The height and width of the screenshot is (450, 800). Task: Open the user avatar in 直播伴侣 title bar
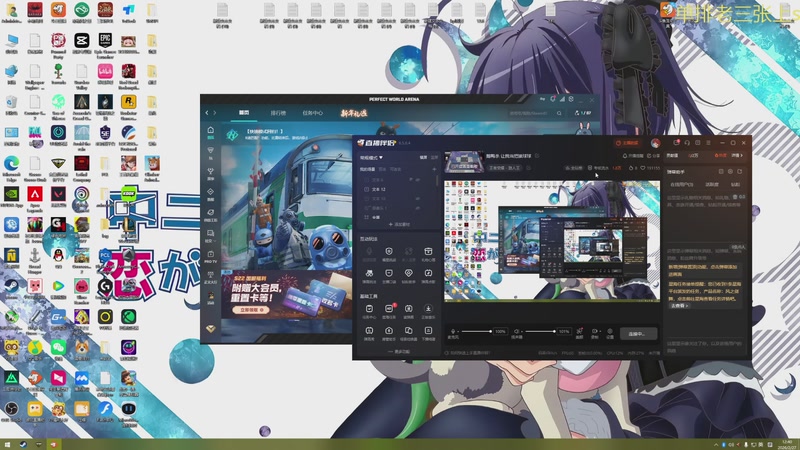[x=655, y=143]
